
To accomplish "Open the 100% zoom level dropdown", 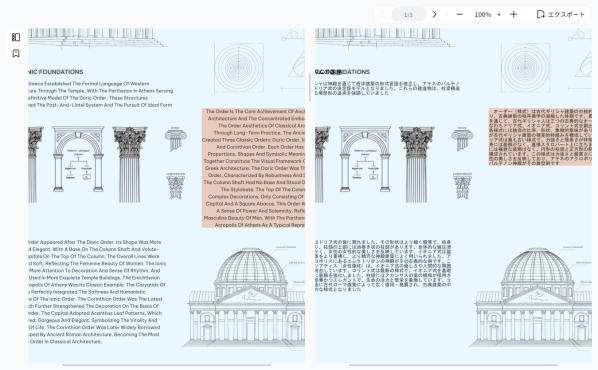I will click(487, 14).
